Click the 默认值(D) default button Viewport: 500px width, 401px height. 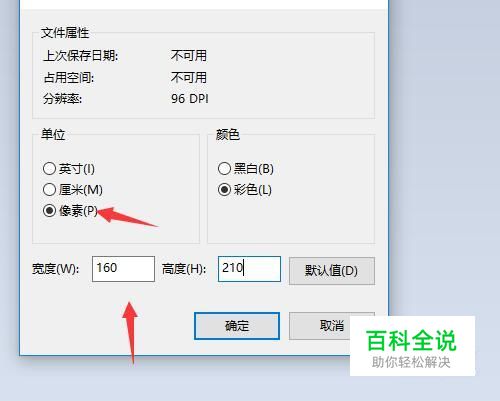pos(332,270)
